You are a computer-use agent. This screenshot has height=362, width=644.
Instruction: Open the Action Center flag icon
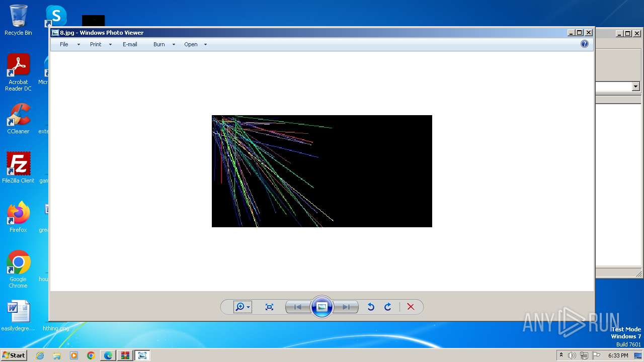click(596, 355)
